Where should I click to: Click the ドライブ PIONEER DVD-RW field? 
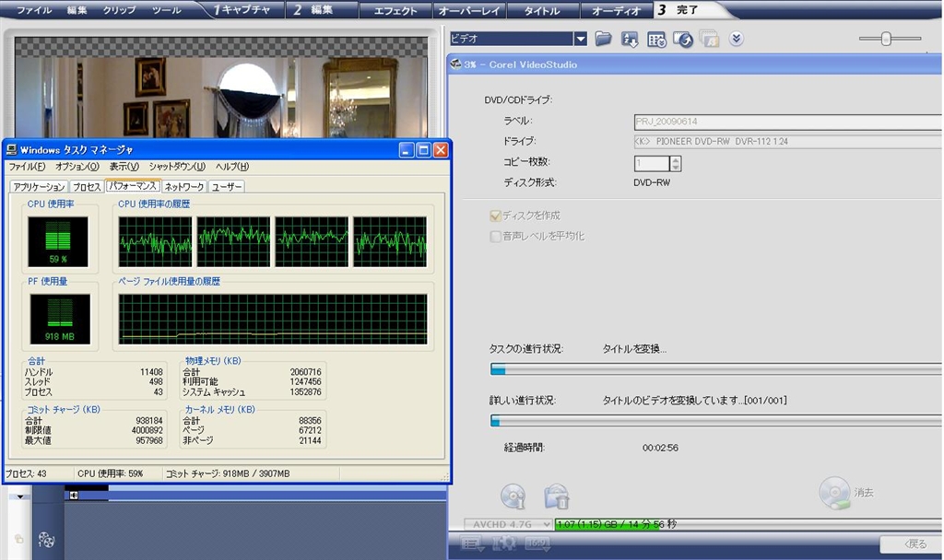(787, 141)
